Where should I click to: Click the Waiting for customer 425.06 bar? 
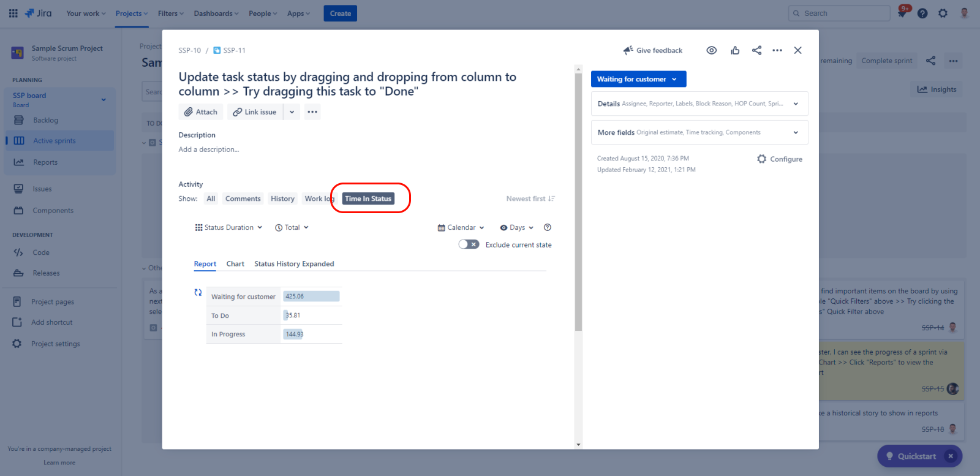click(311, 297)
